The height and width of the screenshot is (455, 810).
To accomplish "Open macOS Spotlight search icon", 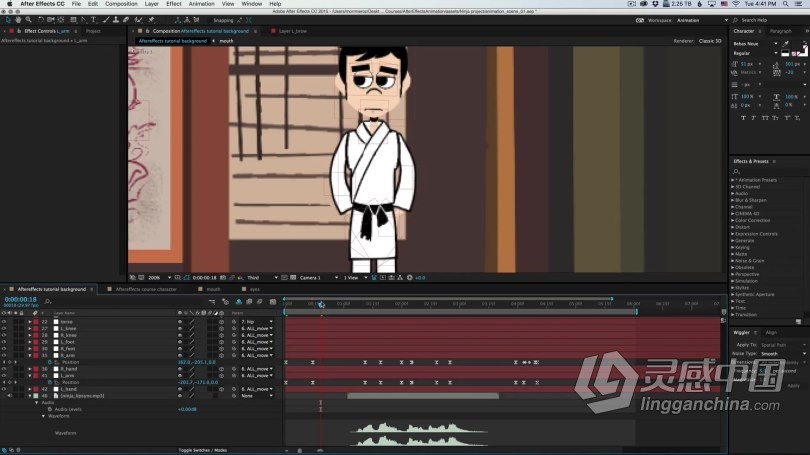I will tap(786, 4).
